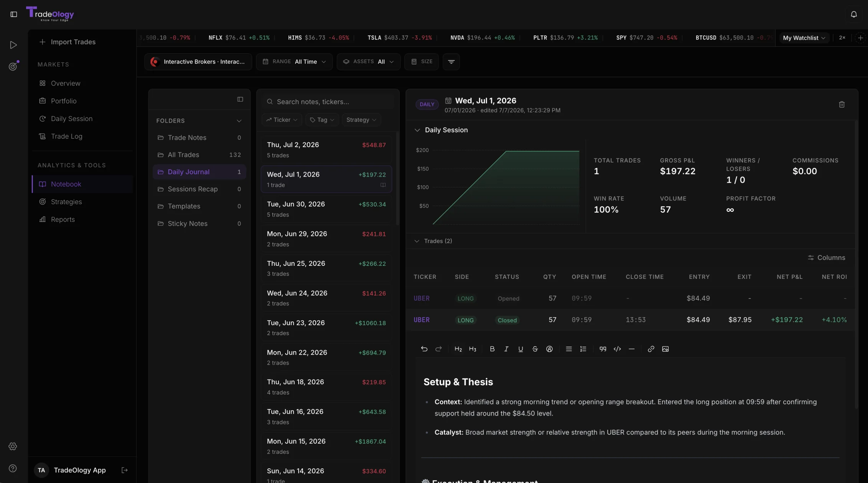Open Strategy filter dropdown
The height and width of the screenshot is (483, 868).
tap(361, 120)
